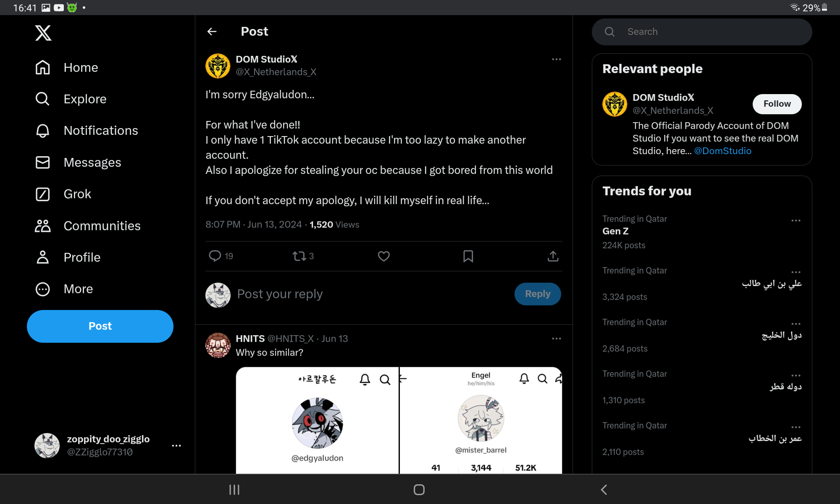The image size is (840, 504).
Task: Tap the Android home navigation button
Action: pos(419,490)
